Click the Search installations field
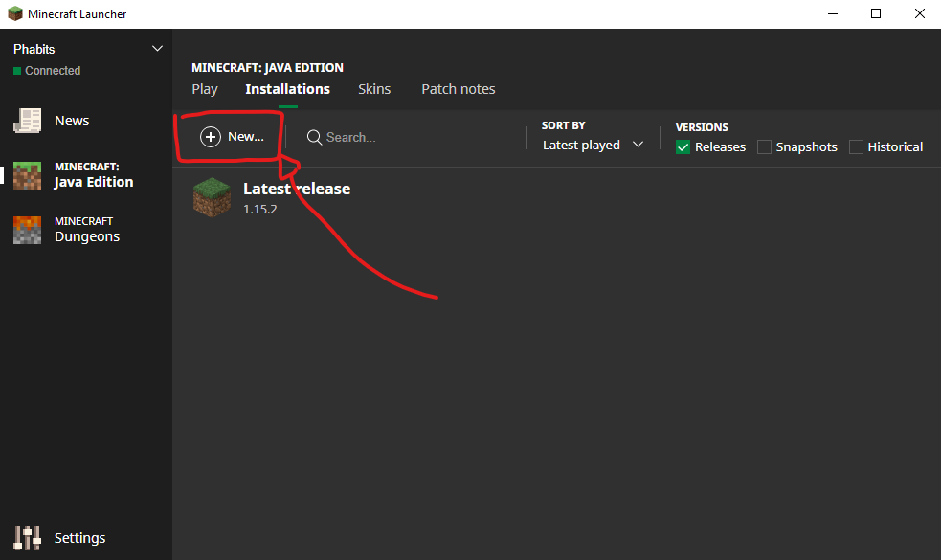The width and height of the screenshot is (941, 560). click(x=408, y=138)
